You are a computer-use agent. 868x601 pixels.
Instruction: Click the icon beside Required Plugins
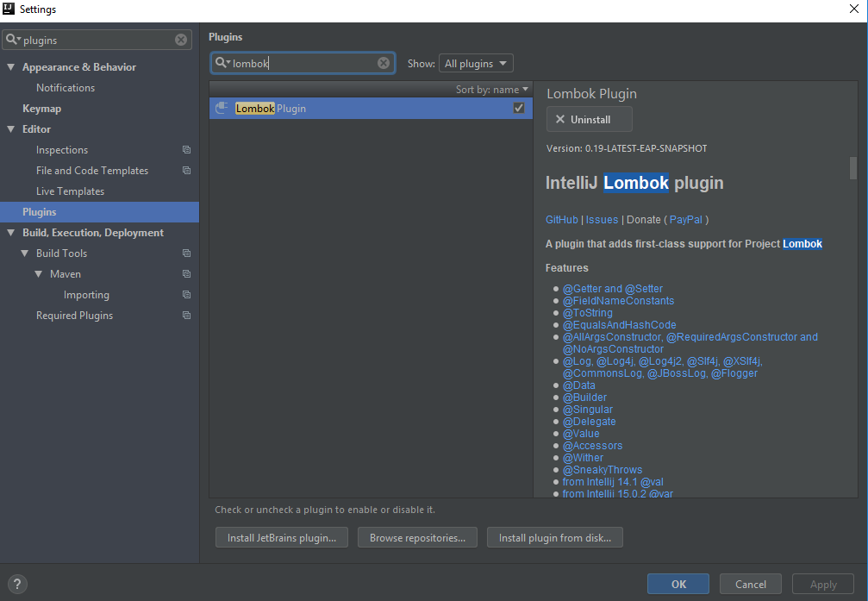(x=186, y=316)
